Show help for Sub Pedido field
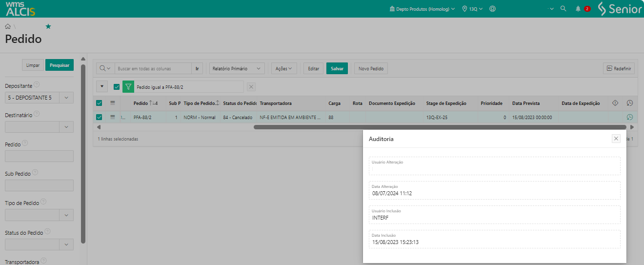Image resolution: width=644 pixels, height=265 pixels. tap(35, 173)
